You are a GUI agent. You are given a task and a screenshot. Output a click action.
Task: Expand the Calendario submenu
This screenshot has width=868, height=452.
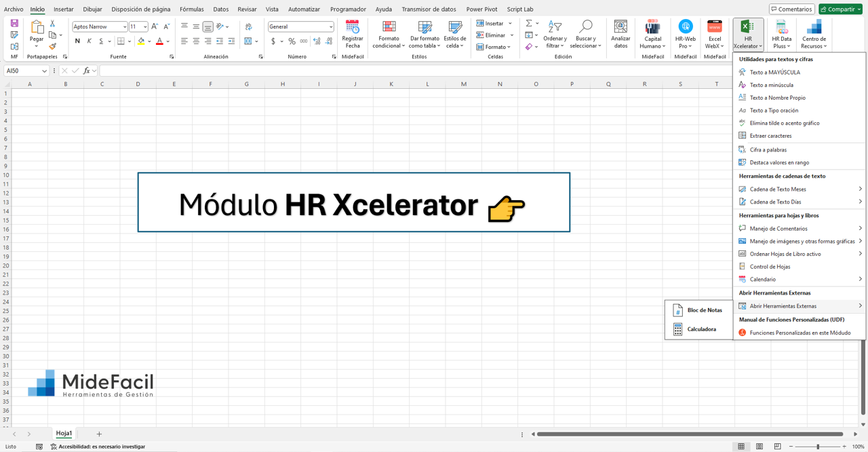click(x=861, y=279)
